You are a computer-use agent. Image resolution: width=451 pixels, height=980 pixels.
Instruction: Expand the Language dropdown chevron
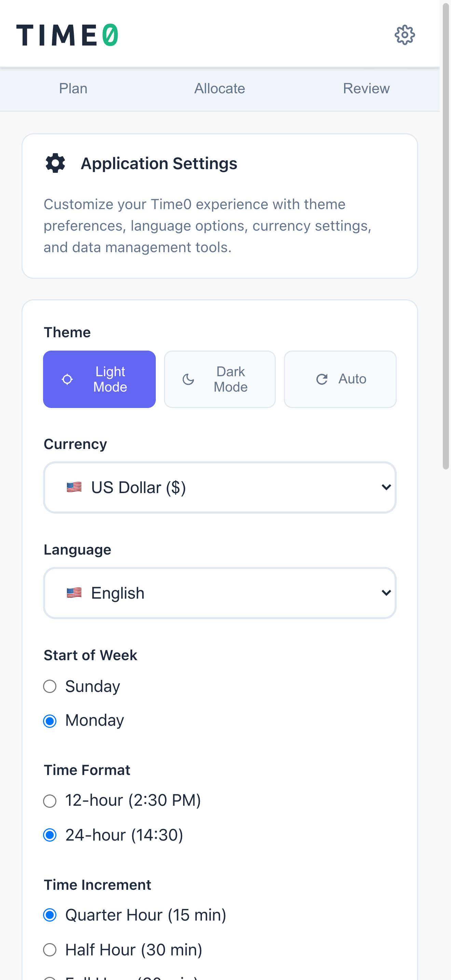click(x=386, y=593)
